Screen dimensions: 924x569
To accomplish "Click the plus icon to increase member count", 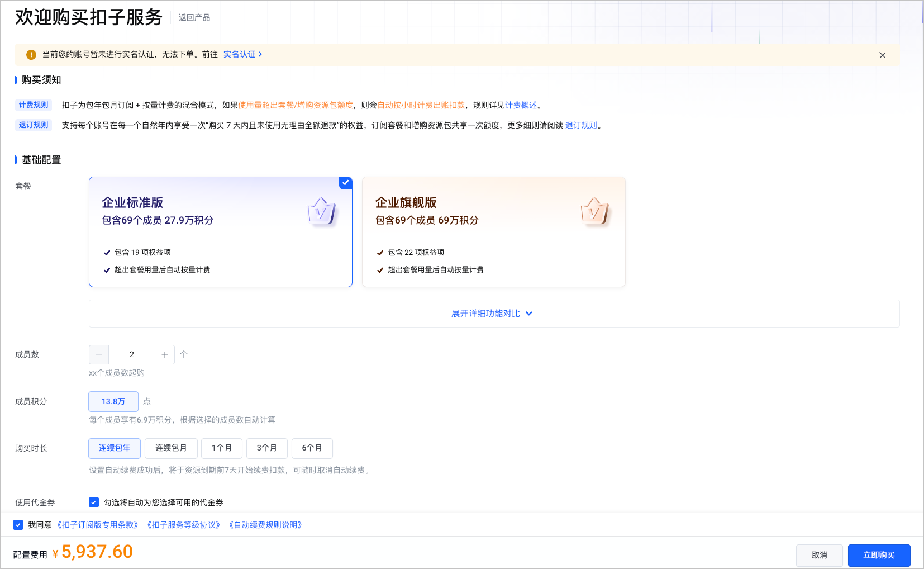I will pyautogui.click(x=164, y=354).
